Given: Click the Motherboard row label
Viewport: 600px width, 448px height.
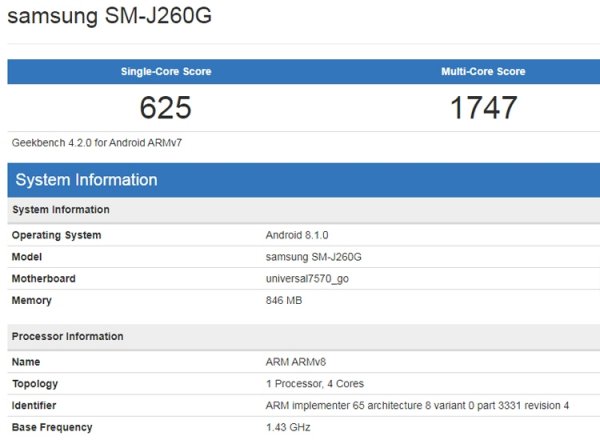Looking at the screenshot, I should (43, 279).
